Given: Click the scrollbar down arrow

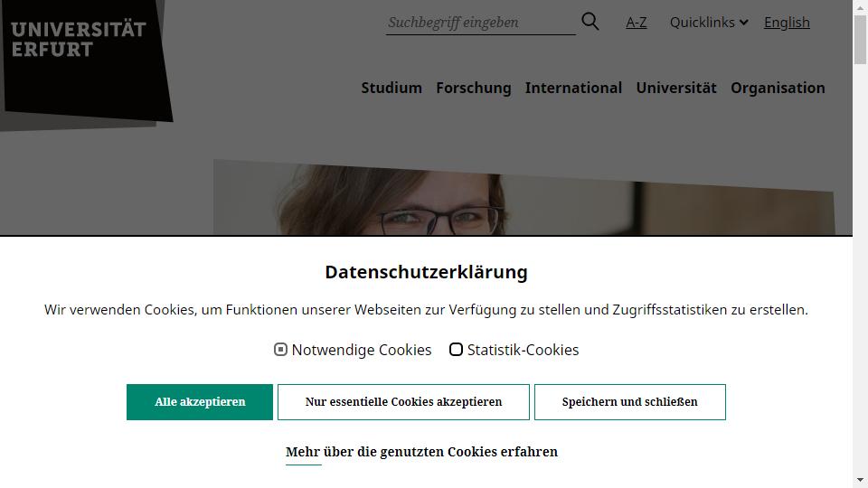Looking at the screenshot, I should (860, 480).
